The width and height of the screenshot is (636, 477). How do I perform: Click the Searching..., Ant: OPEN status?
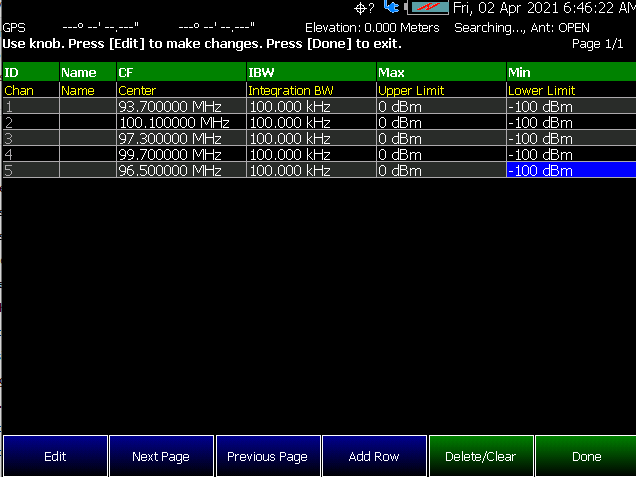point(522,28)
